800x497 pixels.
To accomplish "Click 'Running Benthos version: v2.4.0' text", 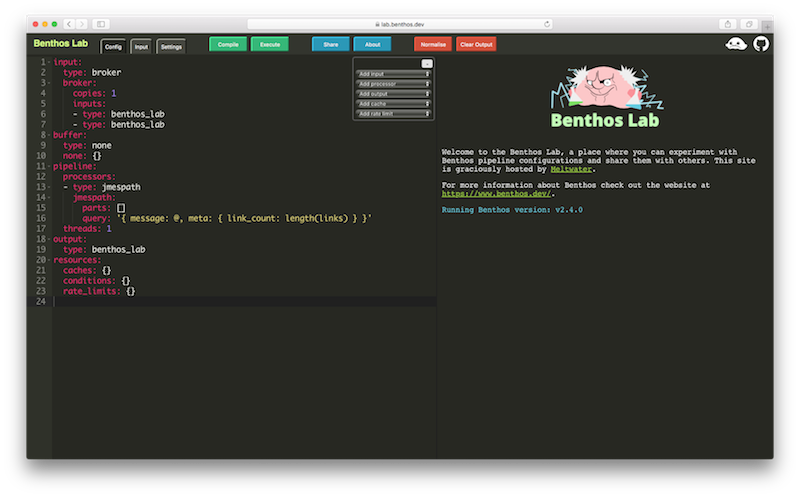I will (512, 210).
